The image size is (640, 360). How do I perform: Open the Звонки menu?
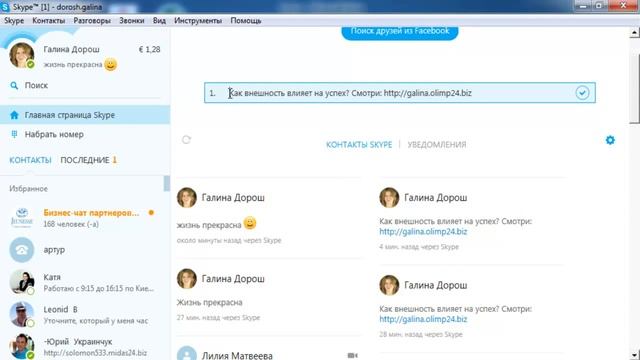[x=131, y=20]
